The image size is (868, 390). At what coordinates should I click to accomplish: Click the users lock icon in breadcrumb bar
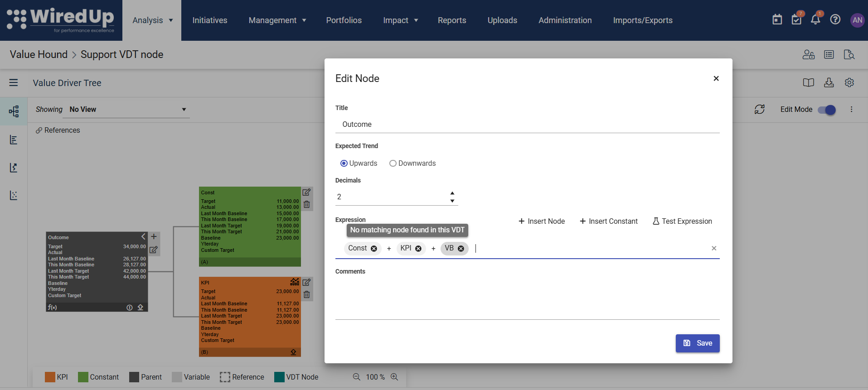tap(809, 54)
